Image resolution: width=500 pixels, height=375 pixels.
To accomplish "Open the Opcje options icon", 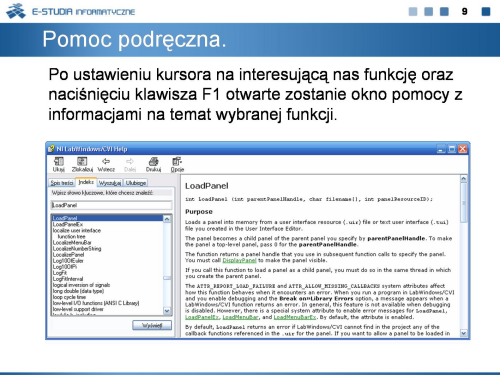I will point(177,162).
